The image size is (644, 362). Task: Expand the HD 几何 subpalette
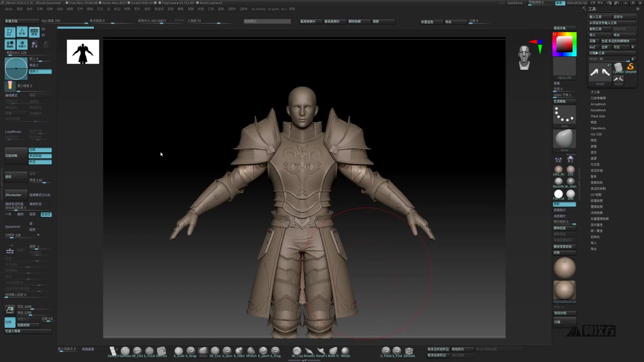tap(596, 134)
